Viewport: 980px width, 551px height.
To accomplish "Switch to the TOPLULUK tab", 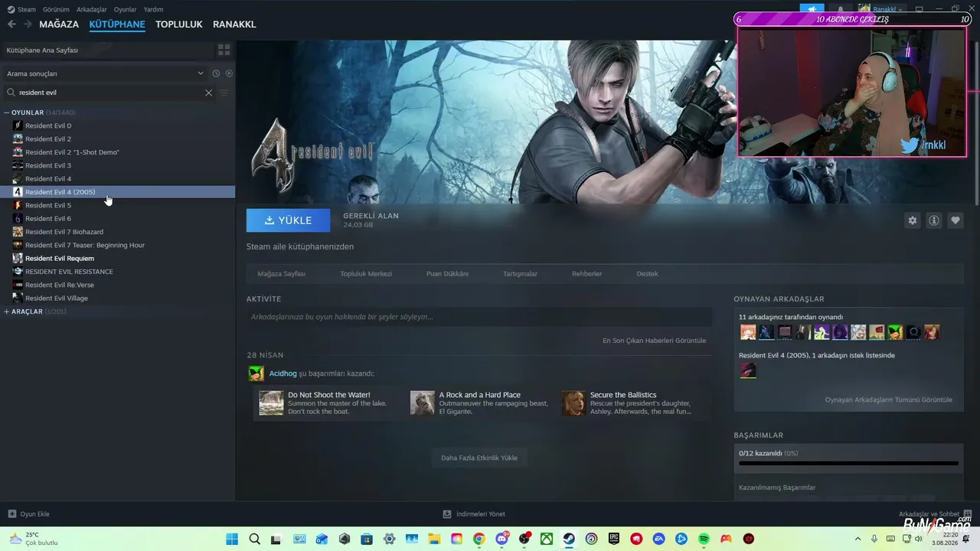I will click(x=179, y=24).
